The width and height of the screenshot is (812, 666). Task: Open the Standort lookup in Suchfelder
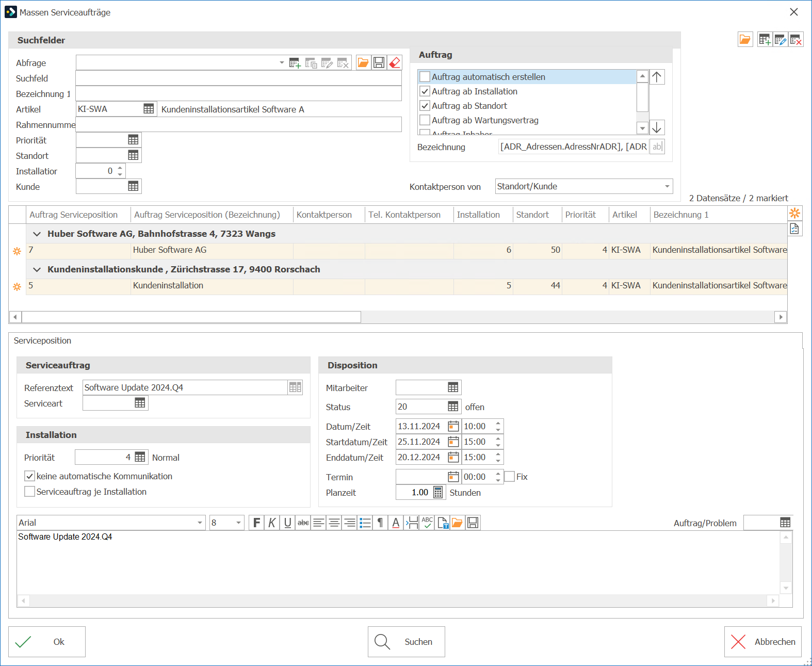tap(133, 155)
